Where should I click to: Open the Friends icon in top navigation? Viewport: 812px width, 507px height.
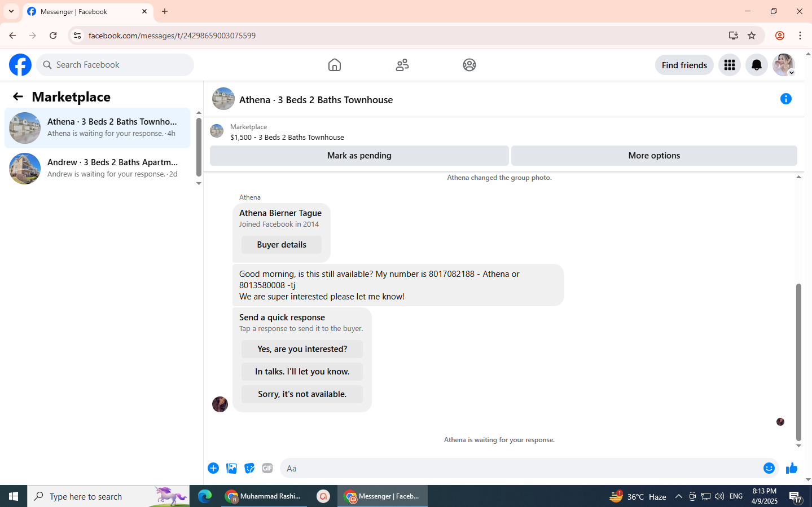(x=402, y=65)
